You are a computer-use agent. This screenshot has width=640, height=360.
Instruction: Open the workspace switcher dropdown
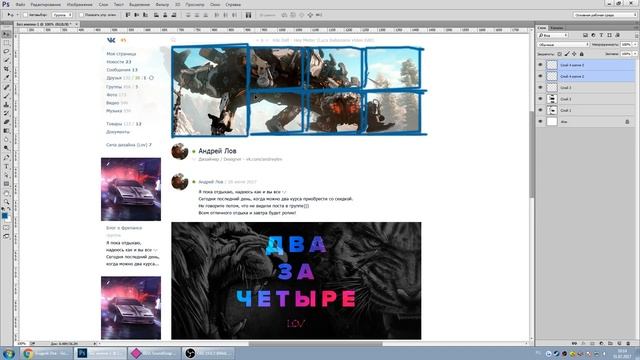coord(604,15)
